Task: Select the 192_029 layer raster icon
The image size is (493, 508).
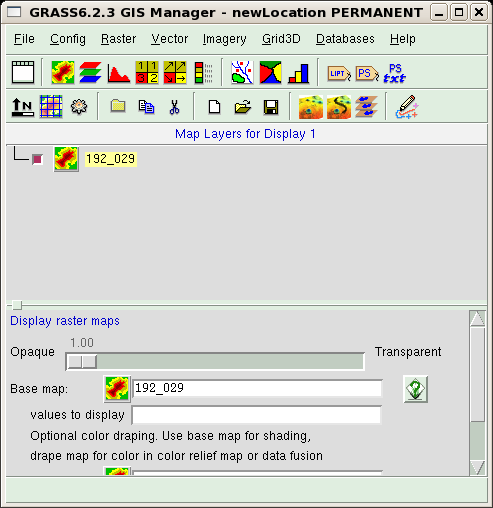Action: 66,159
